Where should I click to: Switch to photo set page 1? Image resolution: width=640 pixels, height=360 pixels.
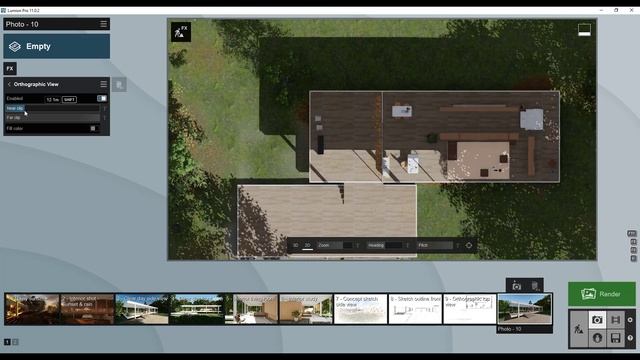click(x=7, y=342)
